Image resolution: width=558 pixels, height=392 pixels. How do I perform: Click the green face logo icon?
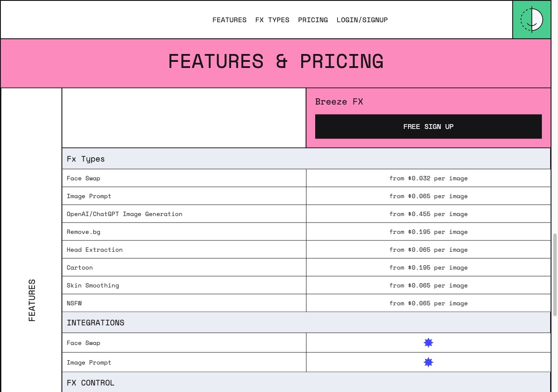(x=532, y=20)
